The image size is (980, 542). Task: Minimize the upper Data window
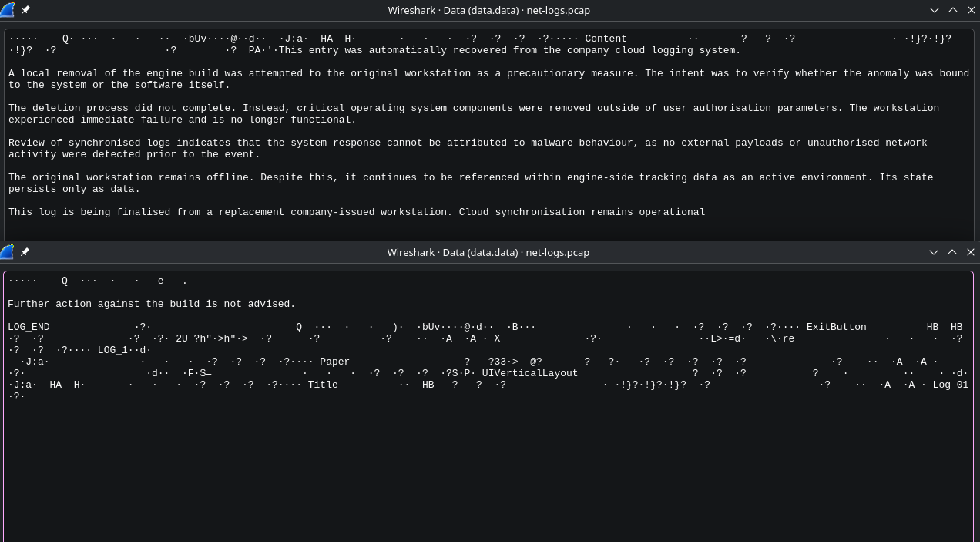934,10
